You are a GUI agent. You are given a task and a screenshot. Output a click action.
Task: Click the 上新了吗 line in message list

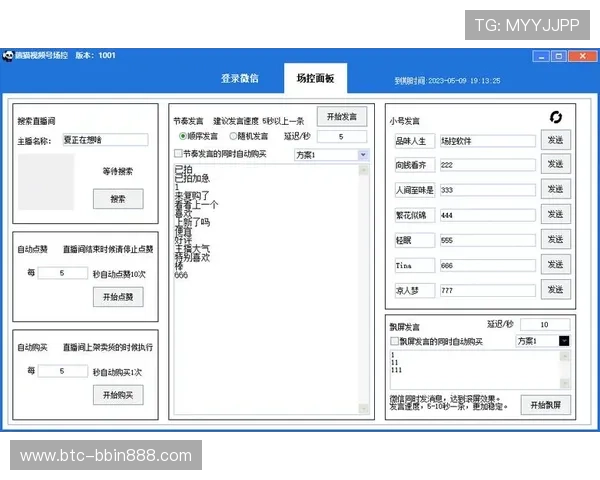[192, 222]
